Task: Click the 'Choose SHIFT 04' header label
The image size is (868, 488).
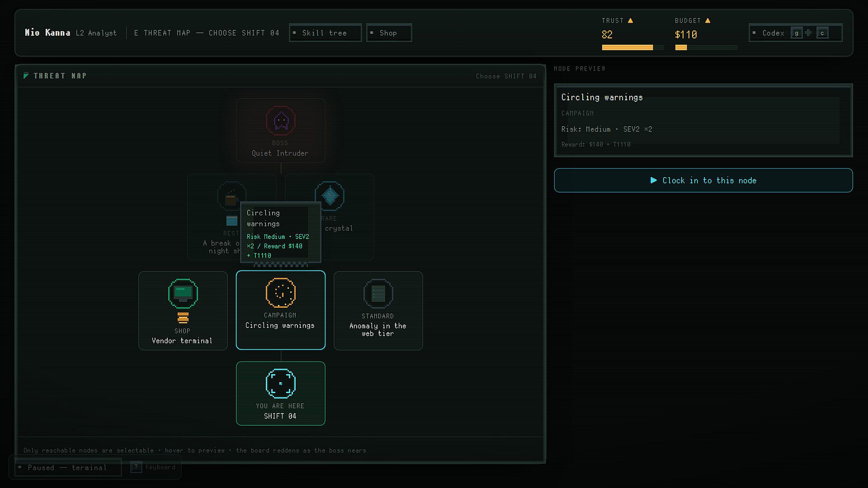Action: [x=506, y=76]
